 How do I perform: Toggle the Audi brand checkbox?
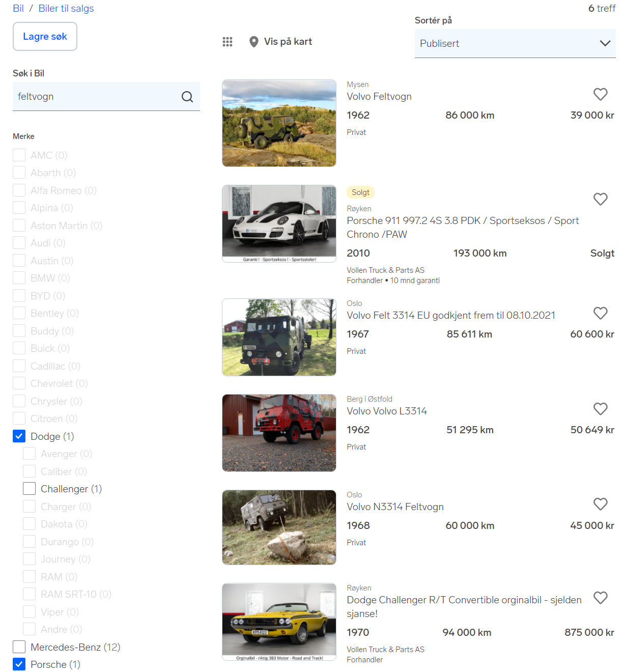pyautogui.click(x=19, y=243)
